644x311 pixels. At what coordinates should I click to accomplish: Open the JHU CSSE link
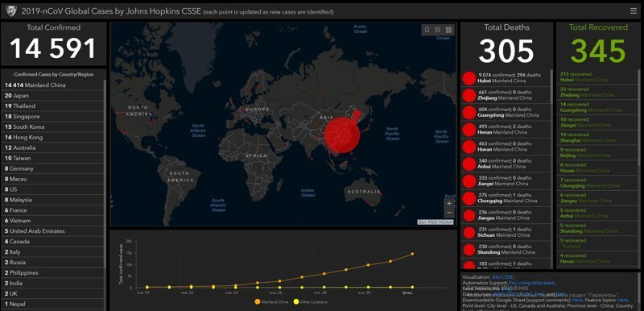[502, 277]
